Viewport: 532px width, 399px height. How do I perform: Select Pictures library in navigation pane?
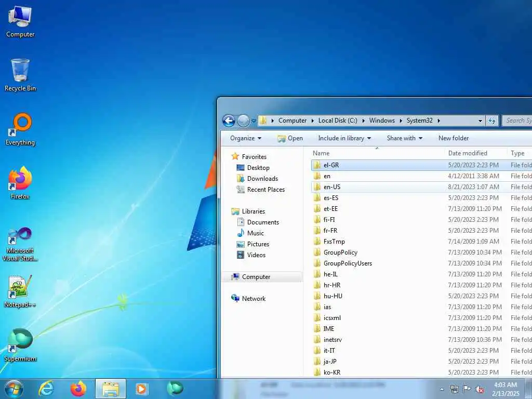258,244
